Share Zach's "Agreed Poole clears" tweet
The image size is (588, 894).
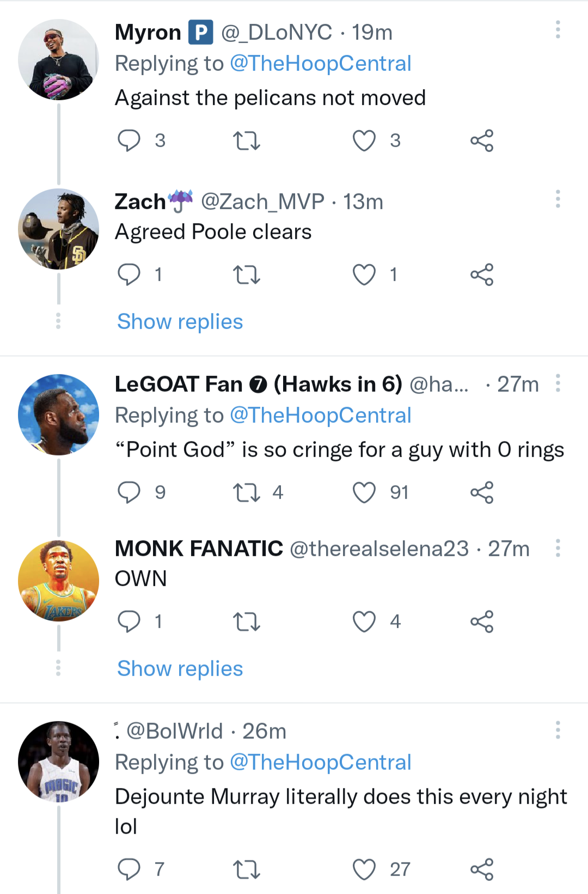(x=482, y=275)
